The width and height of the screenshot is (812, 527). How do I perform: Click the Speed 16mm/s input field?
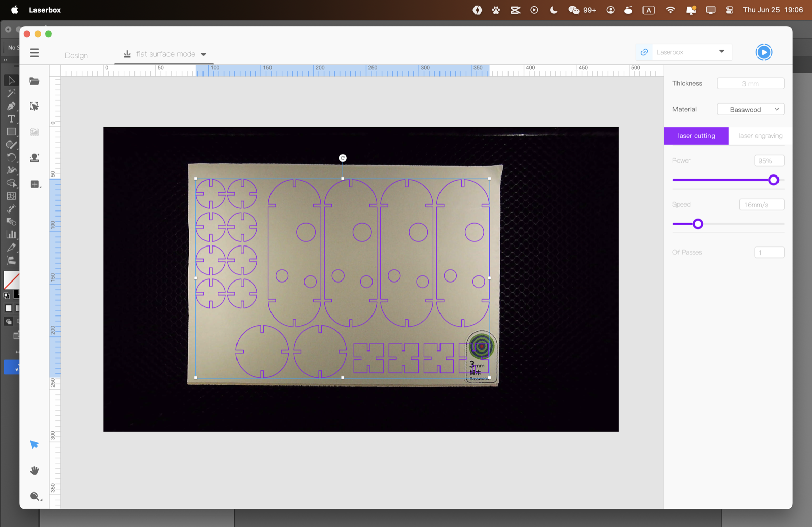pyautogui.click(x=761, y=205)
